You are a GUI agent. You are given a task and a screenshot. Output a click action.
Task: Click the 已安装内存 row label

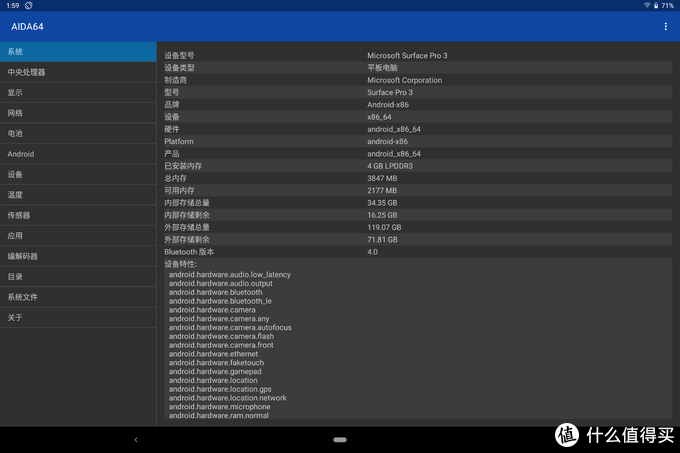pyautogui.click(x=183, y=166)
